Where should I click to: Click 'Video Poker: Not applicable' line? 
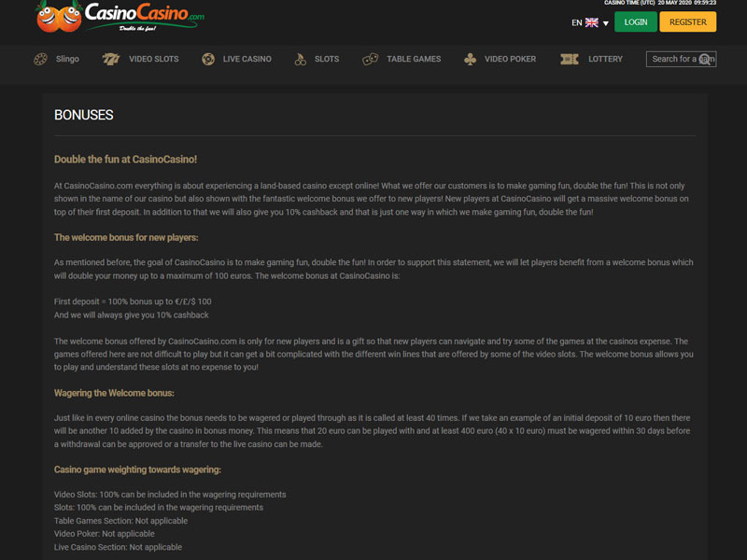click(x=104, y=534)
